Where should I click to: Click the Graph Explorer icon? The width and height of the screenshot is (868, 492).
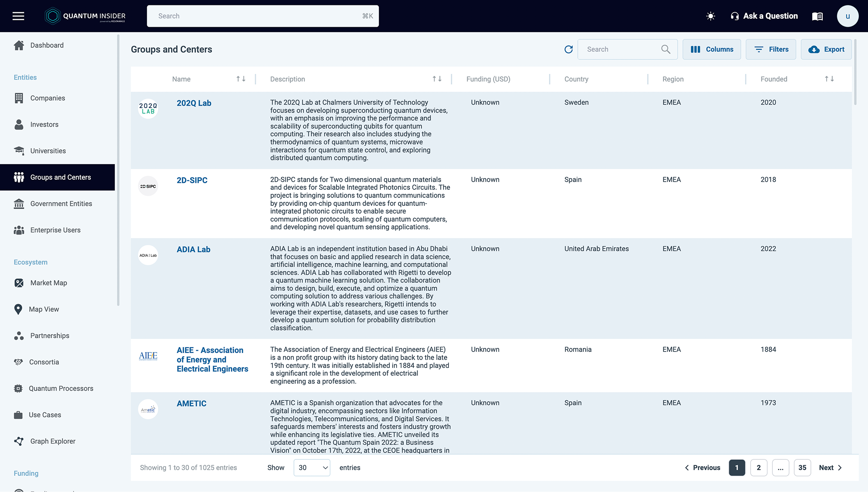coord(19,441)
